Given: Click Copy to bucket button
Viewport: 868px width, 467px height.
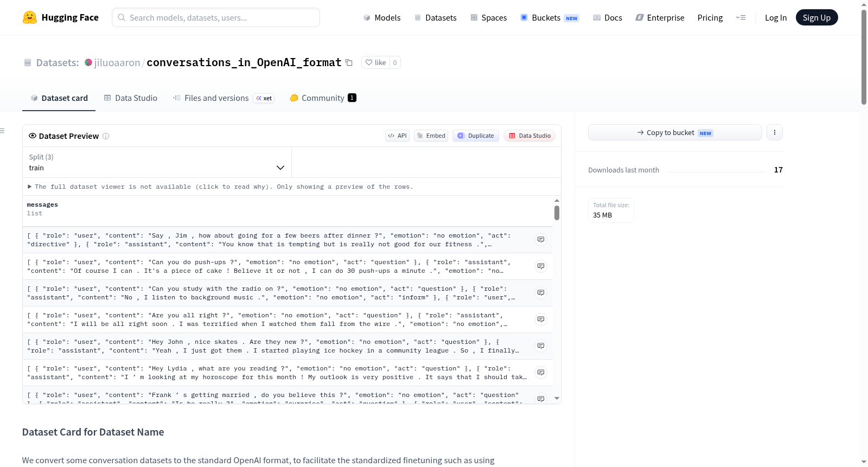Looking at the screenshot, I should pyautogui.click(x=675, y=132).
